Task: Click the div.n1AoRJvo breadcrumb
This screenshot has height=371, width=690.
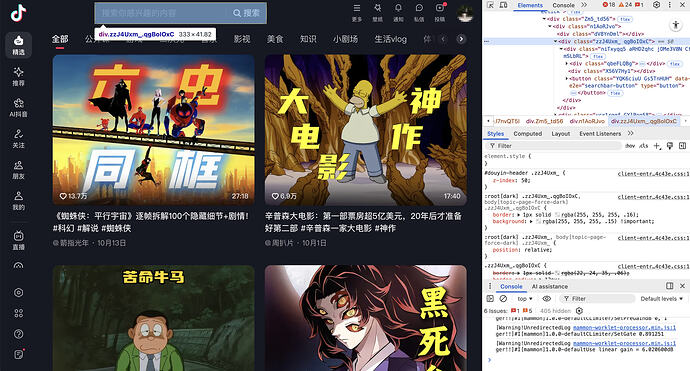Action: [587, 121]
